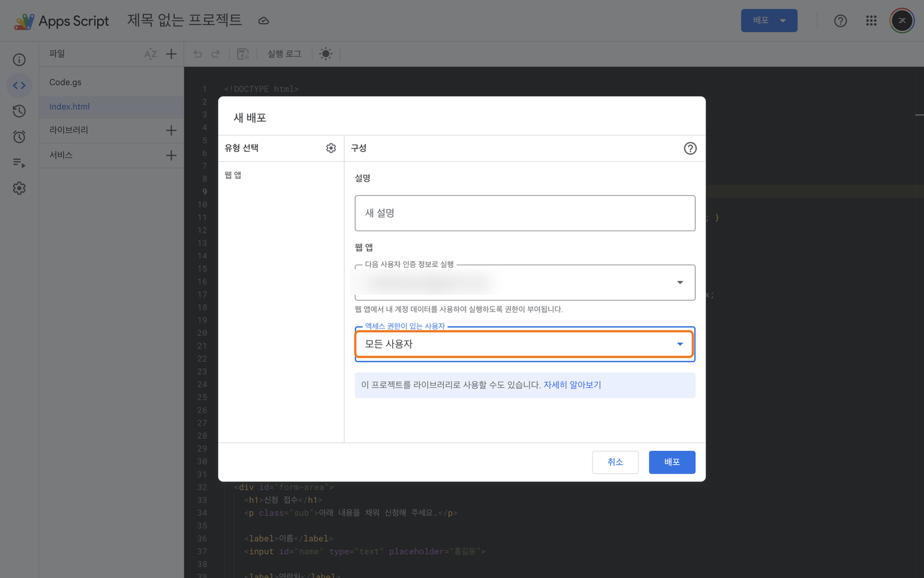This screenshot has height=578, width=924.
Task: Open the top 배포 dropdown button
Action: tap(769, 21)
